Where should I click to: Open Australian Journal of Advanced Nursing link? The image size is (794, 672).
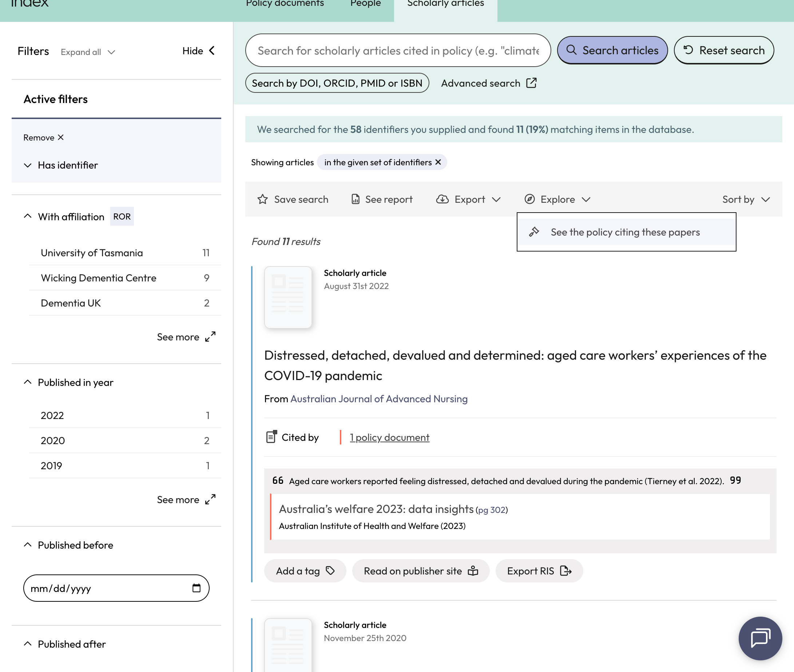click(379, 399)
